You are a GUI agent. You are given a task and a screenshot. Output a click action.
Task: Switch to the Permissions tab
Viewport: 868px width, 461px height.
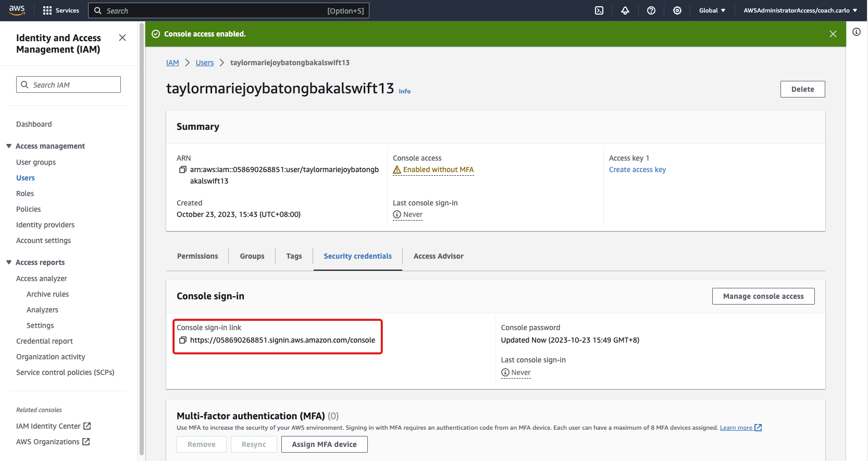click(x=197, y=256)
